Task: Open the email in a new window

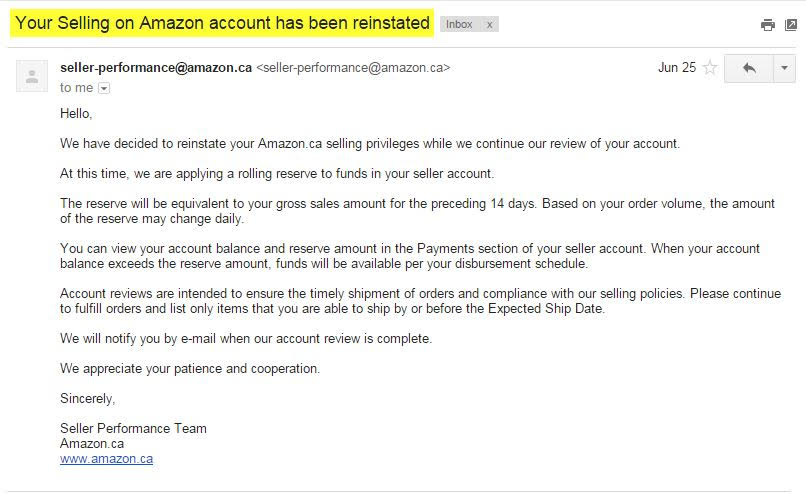Action: point(791,25)
